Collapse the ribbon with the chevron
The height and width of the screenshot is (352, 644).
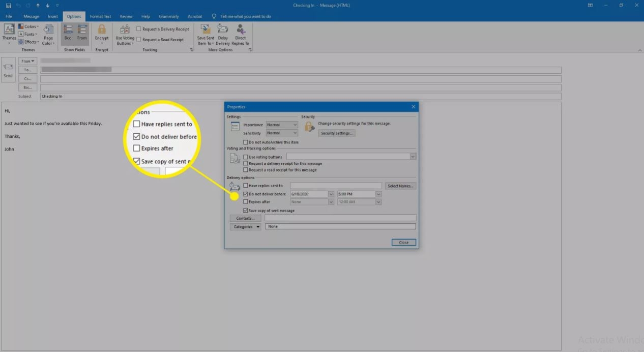pyautogui.click(x=639, y=50)
